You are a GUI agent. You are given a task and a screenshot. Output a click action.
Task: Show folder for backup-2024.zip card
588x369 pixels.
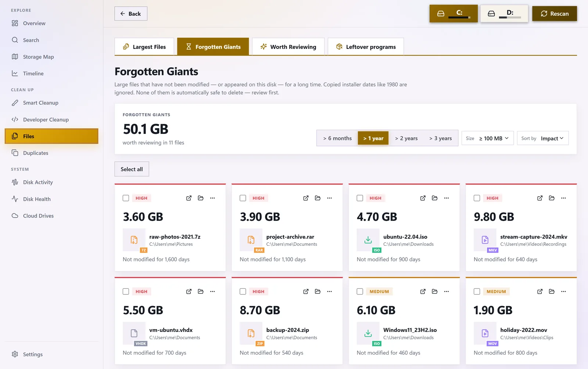318,291
